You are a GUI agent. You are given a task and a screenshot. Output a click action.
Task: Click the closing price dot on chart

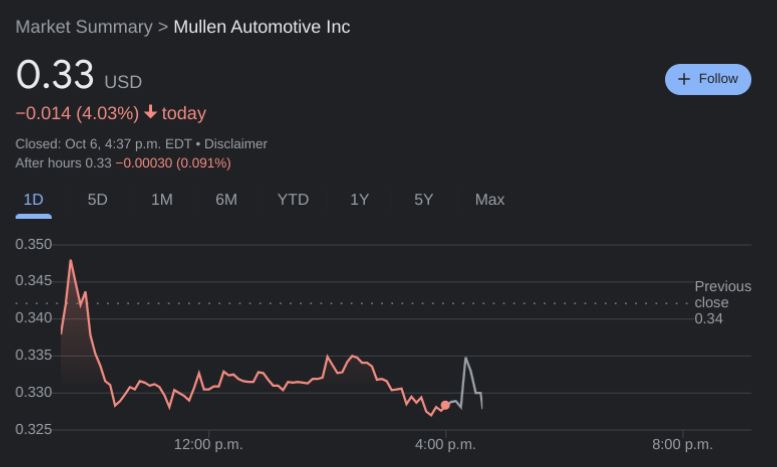point(445,405)
